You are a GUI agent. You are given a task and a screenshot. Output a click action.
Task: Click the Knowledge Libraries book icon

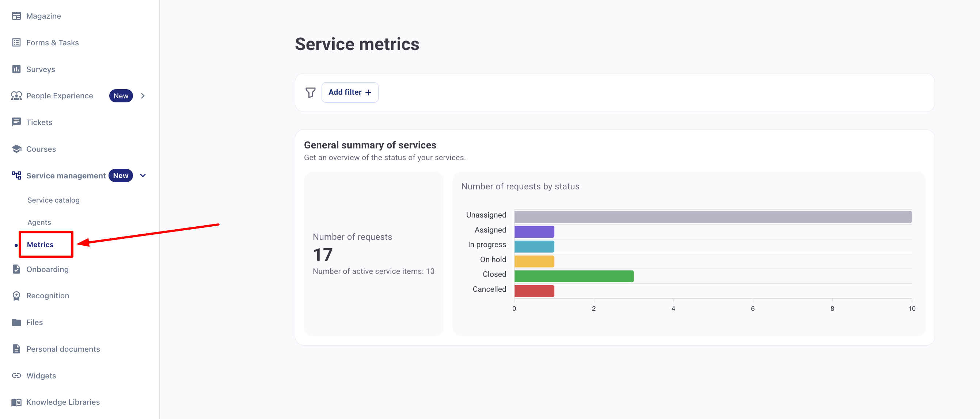[x=16, y=402]
